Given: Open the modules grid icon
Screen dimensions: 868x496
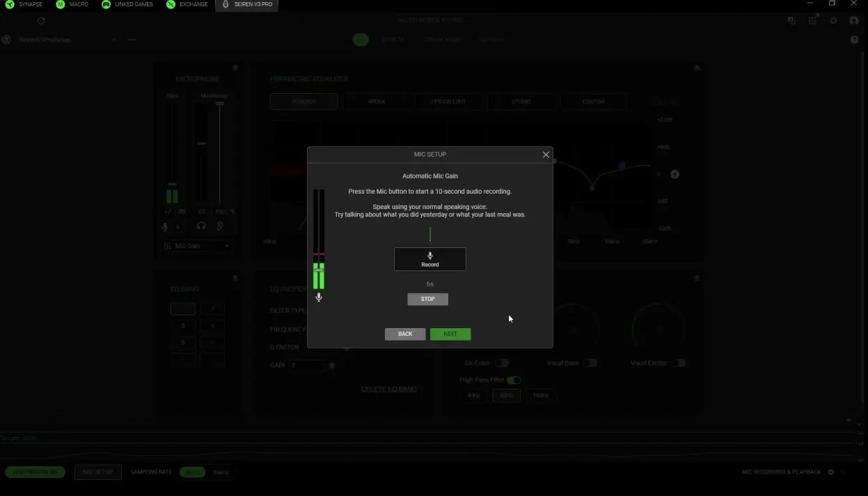Looking at the screenshot, I should tap(812, 21).
